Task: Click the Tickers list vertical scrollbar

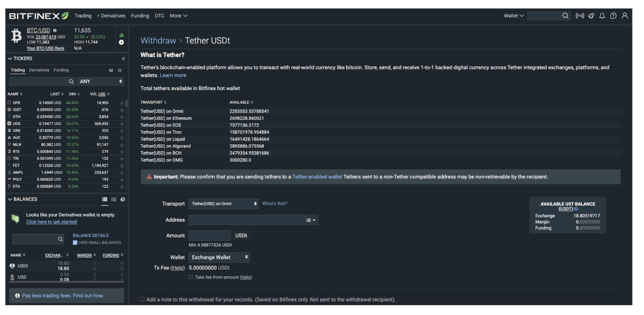Action: pyautogui.click(x=126, y=104)
